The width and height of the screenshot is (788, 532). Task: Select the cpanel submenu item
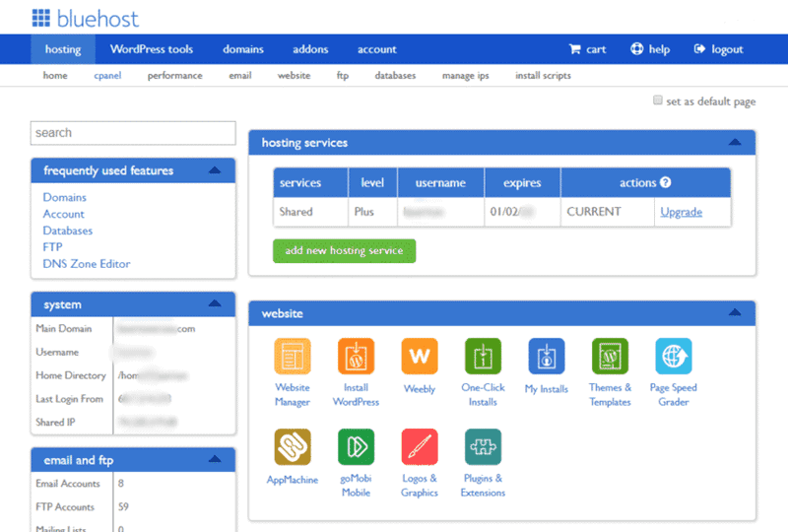tap(107, 76)
